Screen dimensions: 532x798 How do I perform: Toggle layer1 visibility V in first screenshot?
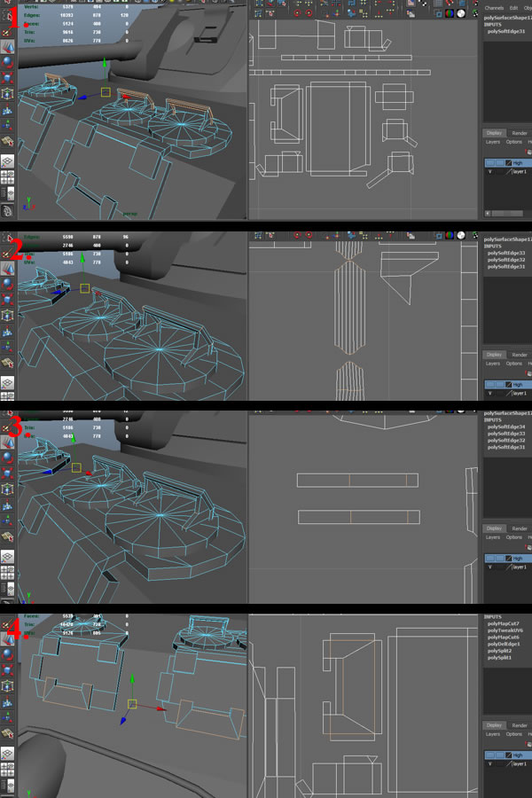490,172
